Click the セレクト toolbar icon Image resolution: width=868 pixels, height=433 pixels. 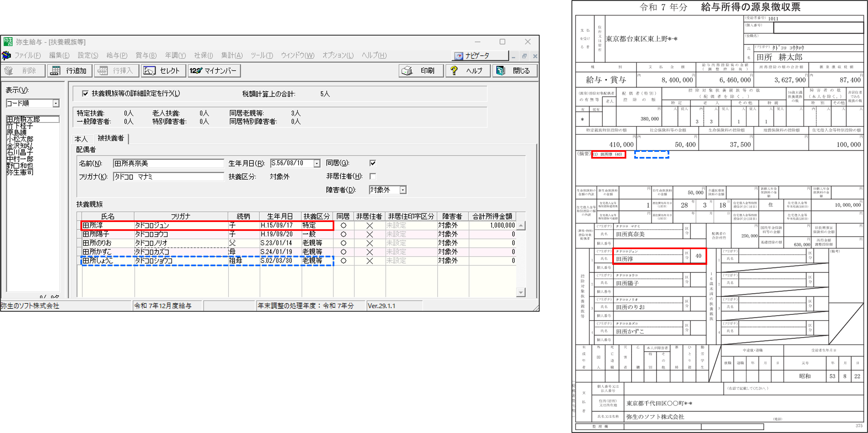tap(149, 71)
